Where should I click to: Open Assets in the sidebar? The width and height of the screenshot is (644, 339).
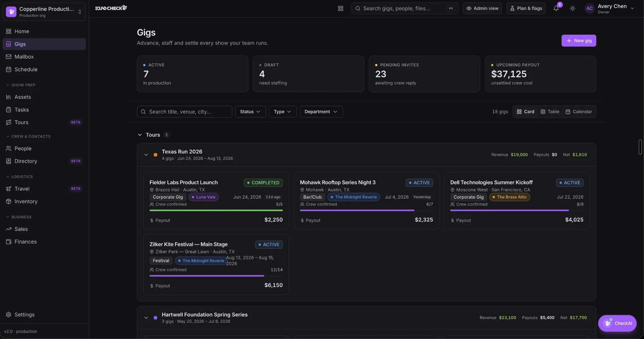(44, 97)
